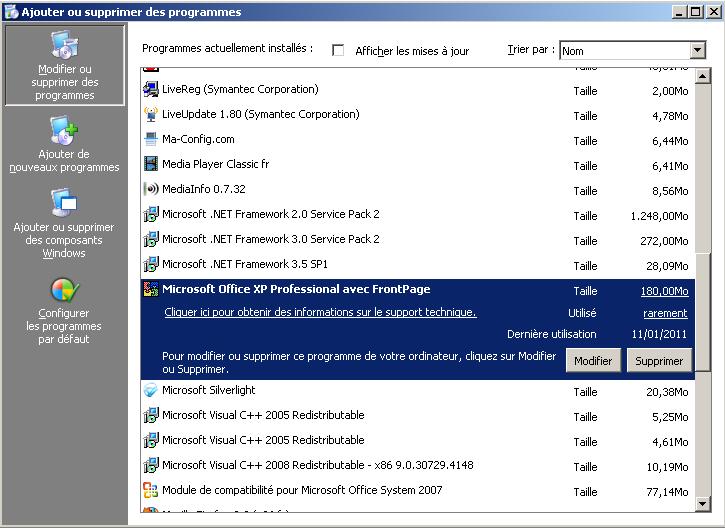Click the Microsoft Silverlight icon

click(151, 390)
